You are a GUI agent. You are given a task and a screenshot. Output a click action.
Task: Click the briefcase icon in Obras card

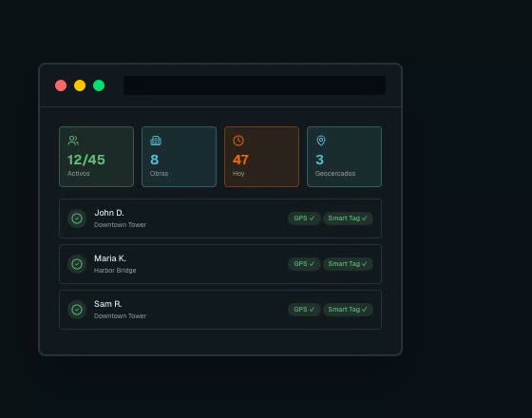[156, 141]
